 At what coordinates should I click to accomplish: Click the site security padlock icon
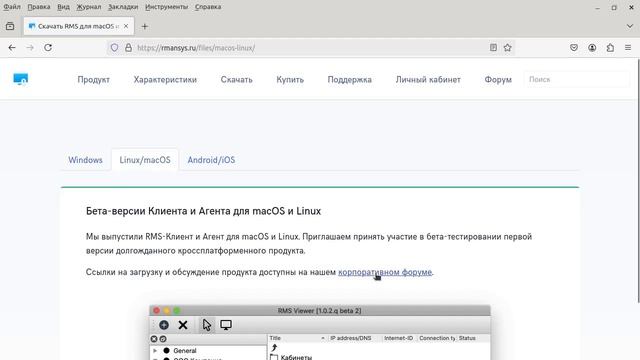(128, 48)
